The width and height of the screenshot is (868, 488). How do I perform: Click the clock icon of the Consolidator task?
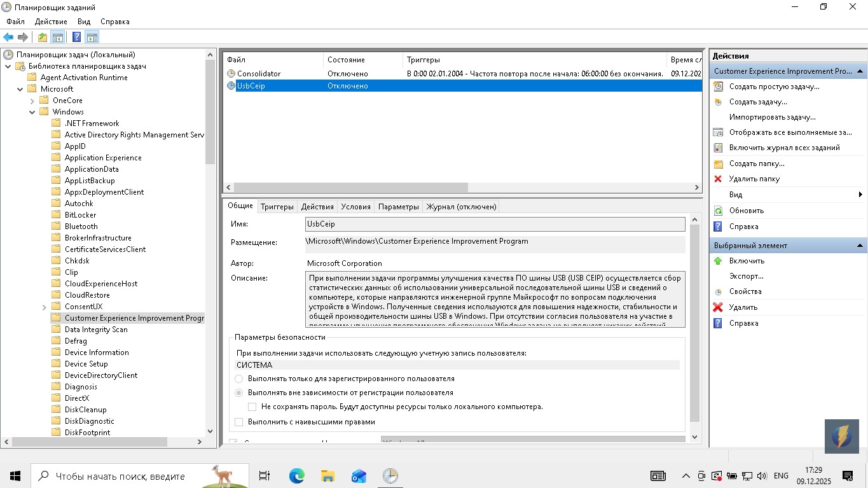coord(231,74)
